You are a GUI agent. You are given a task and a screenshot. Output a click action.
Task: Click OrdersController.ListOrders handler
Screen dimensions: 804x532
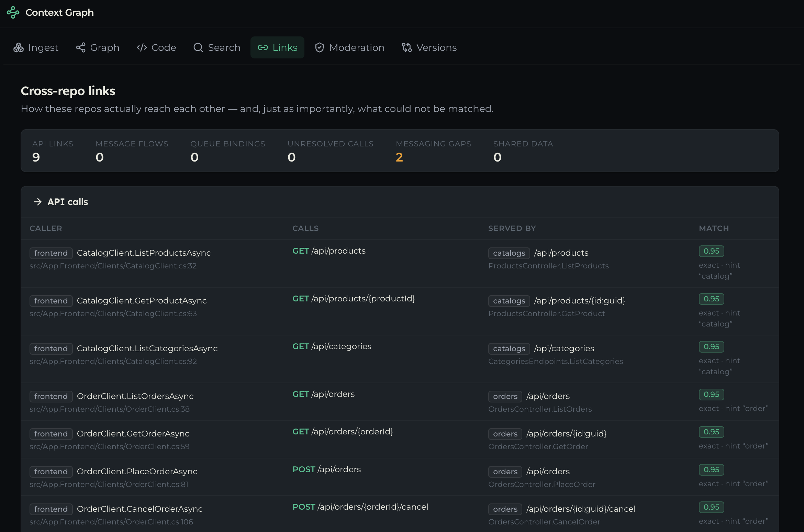(540, 409)
